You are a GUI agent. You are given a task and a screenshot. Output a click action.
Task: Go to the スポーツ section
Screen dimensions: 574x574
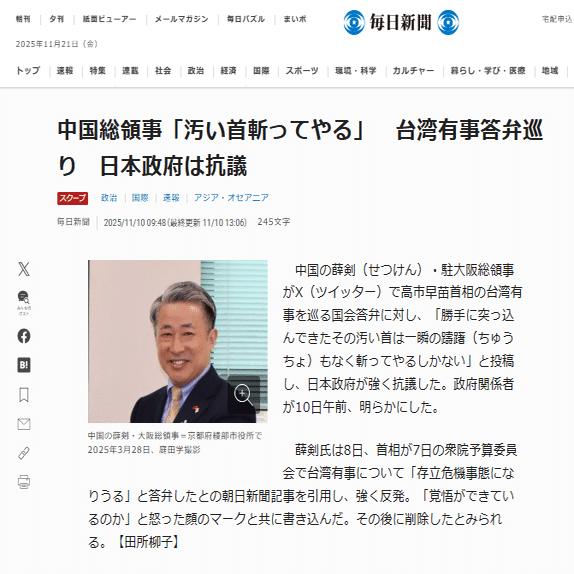pyautogui.click(x=302, y=70)
